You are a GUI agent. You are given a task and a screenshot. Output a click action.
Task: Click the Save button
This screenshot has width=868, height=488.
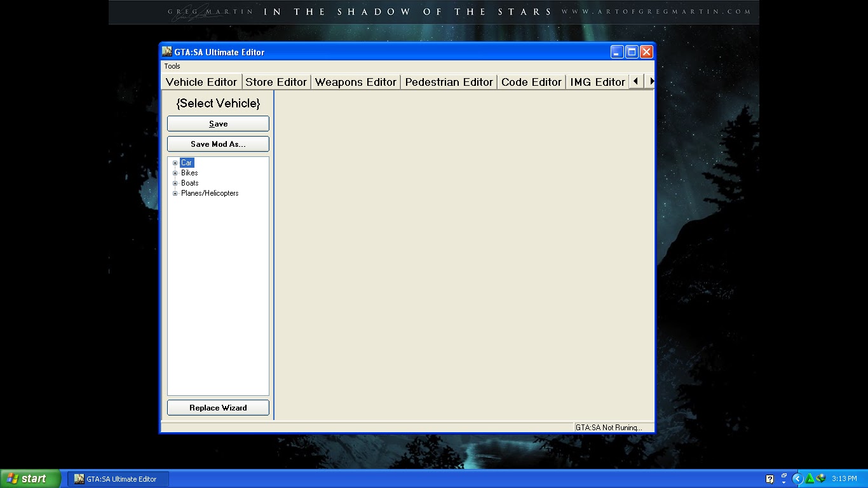point(218,124)
